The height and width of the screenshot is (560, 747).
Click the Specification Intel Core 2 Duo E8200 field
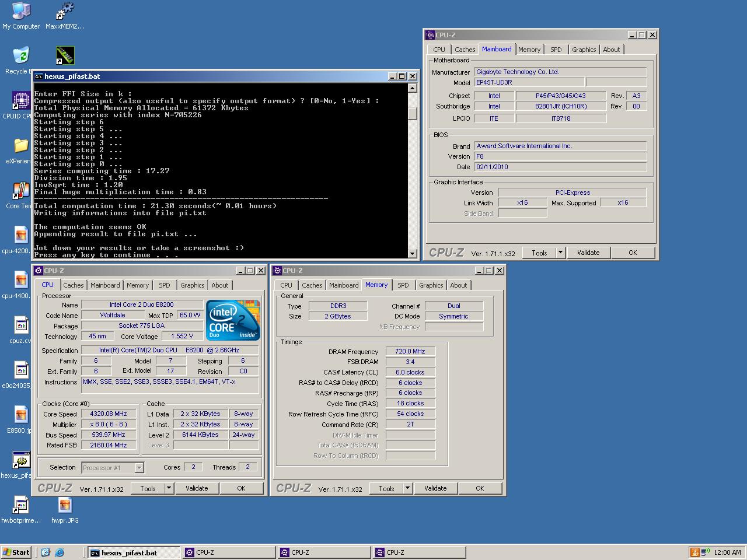click(x=170, y=351)
